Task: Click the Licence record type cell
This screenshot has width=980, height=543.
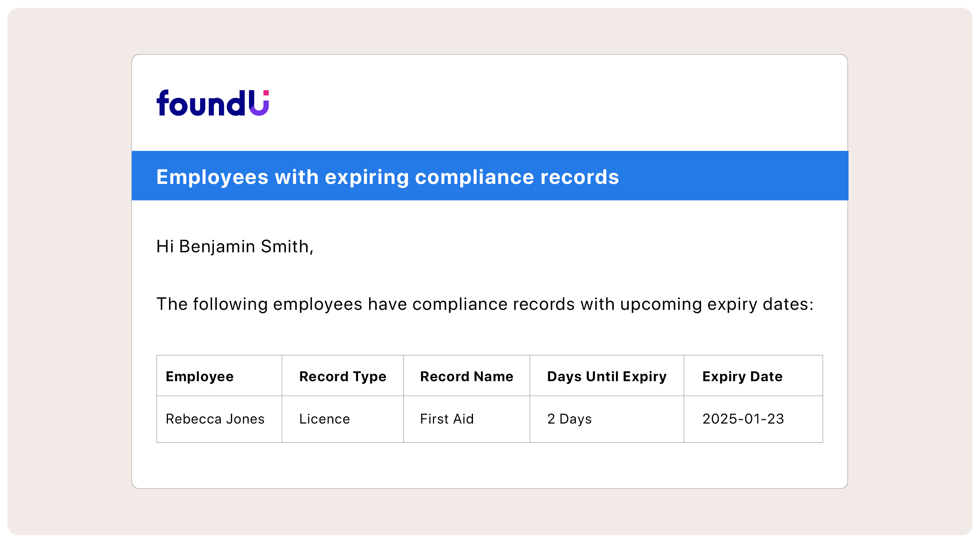Action: 324,419
